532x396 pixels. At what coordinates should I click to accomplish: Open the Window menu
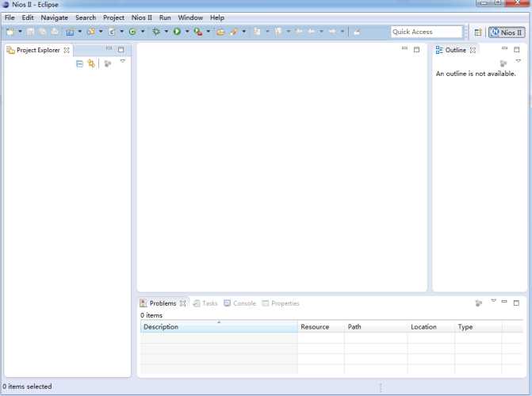point(190,17)
